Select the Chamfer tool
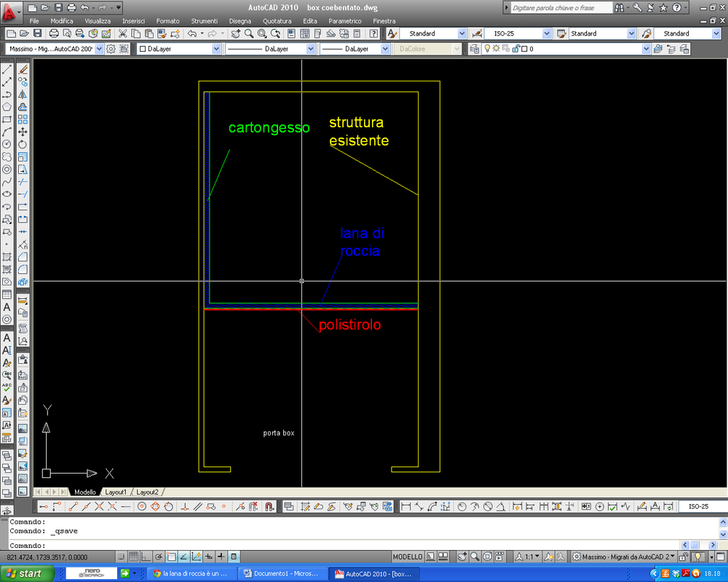Screen dimensions: 728x582 pos(23,257)
